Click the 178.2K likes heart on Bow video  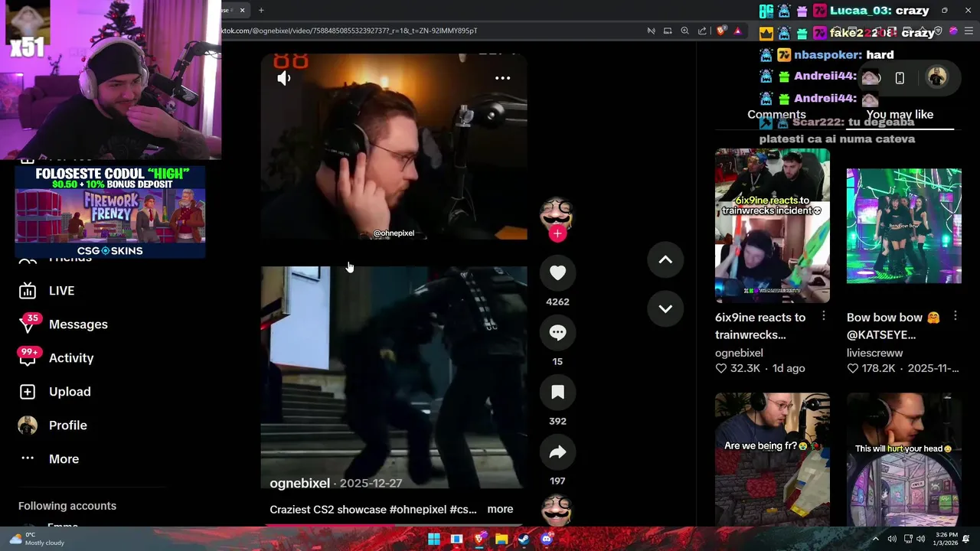[x=852, y=369]
